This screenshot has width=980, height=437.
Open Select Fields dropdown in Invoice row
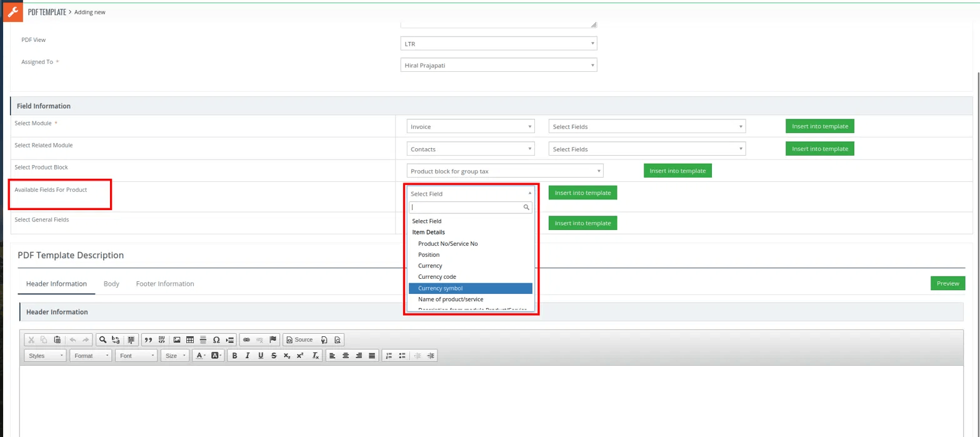coord(647,126)
